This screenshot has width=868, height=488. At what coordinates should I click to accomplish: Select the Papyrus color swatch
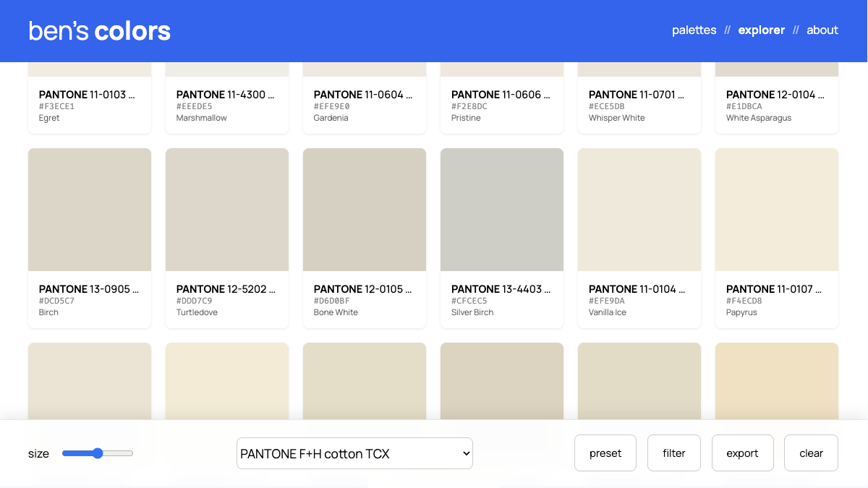(777, 210)
